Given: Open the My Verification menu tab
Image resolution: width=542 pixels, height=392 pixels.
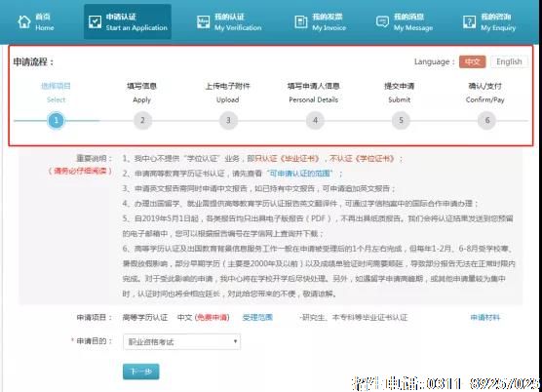Looking at the screenshot, I should pyautogui.click(x=229, y=21).
